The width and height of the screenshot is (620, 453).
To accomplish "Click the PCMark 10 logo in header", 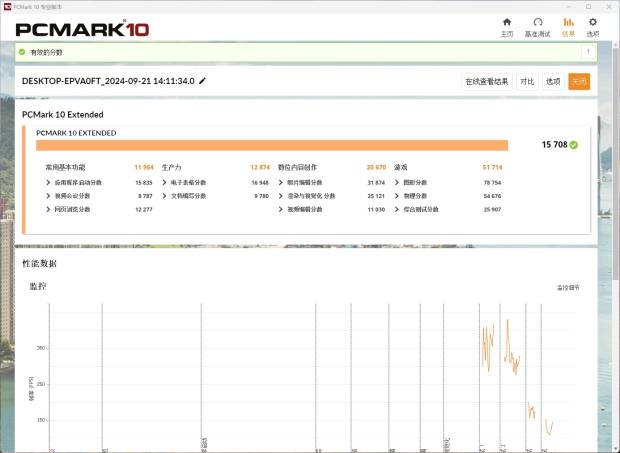I will coord(82,29).
